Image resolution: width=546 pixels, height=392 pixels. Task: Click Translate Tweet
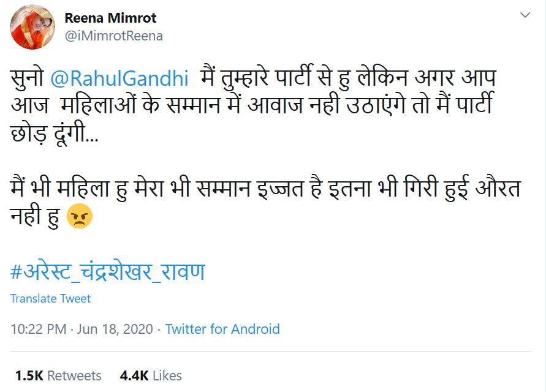point(50,299)
